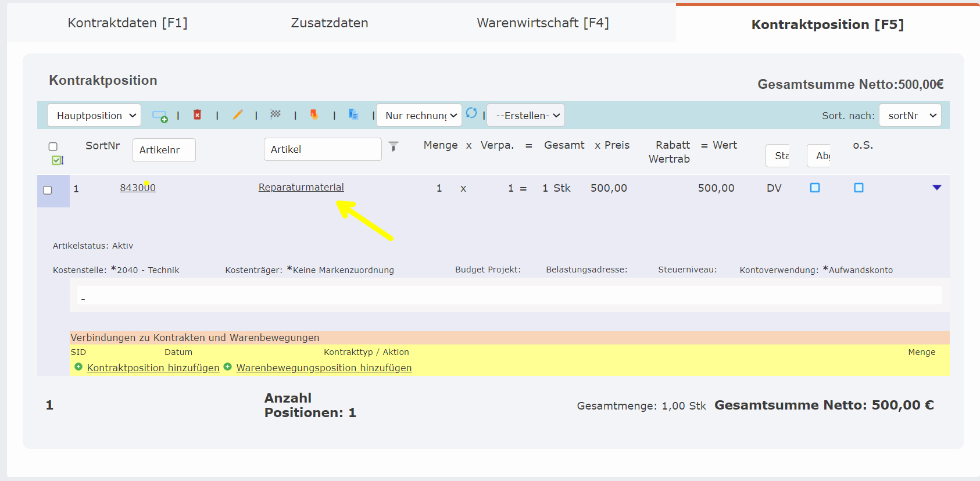The image size is (980, 481).
Task: Open the --Erstellen-- dropdown
Action: (525, 116)
